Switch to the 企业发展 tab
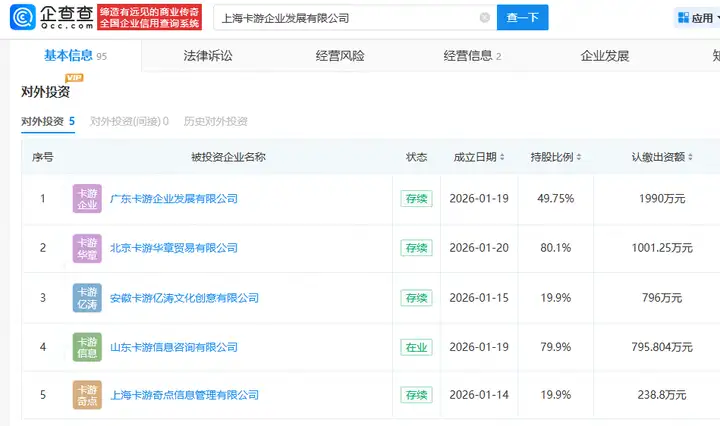This screenshot has width=720, height=426. (x=605, y=56)
